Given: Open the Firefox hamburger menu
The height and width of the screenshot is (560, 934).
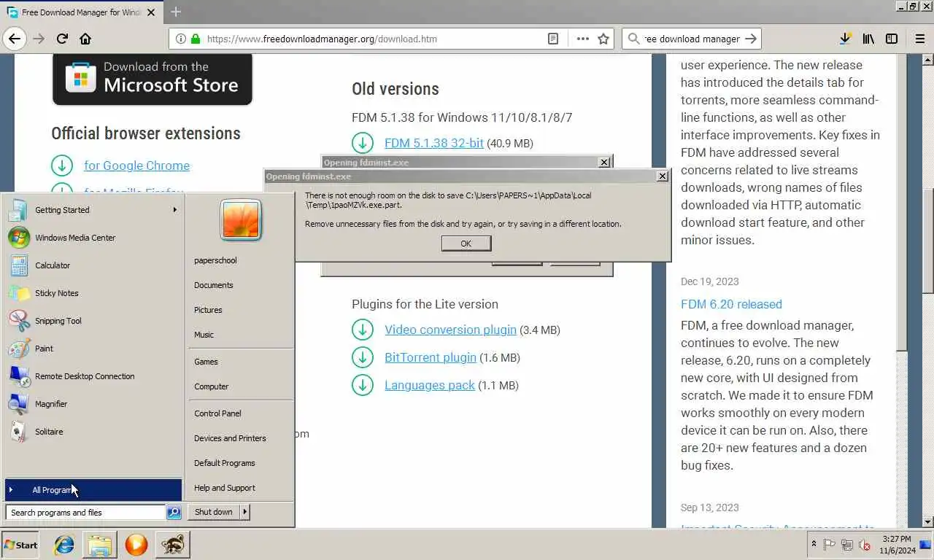Looking at the screenshot, I should point(919,39).
